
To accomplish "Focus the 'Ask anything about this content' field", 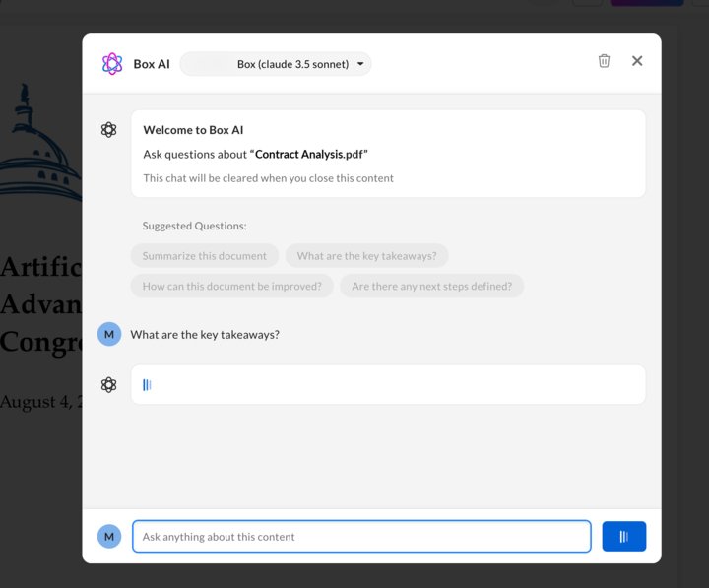I will (361, 537).
